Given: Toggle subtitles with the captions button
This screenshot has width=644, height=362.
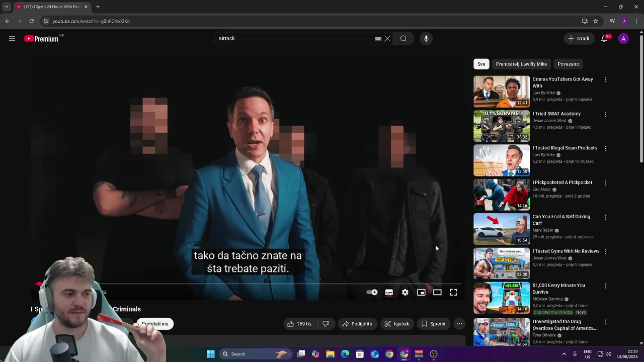Looking at the screenshot, I should [x=389, y=292].
